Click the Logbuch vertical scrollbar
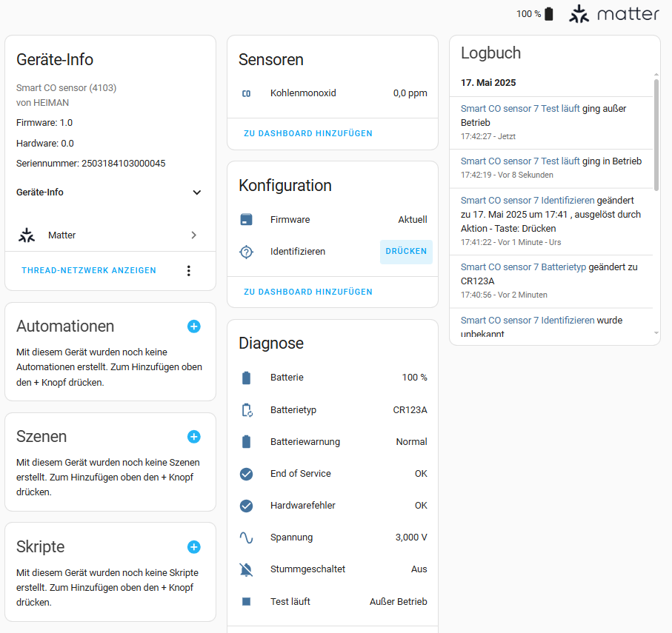This screenshot has height=633, width=672. [656, 133]
